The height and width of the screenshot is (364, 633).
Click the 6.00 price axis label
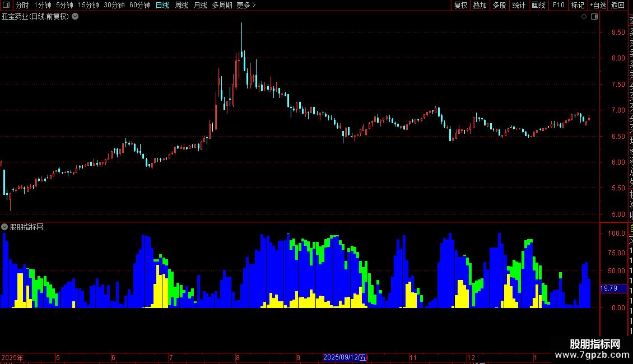tap(618, 162)
